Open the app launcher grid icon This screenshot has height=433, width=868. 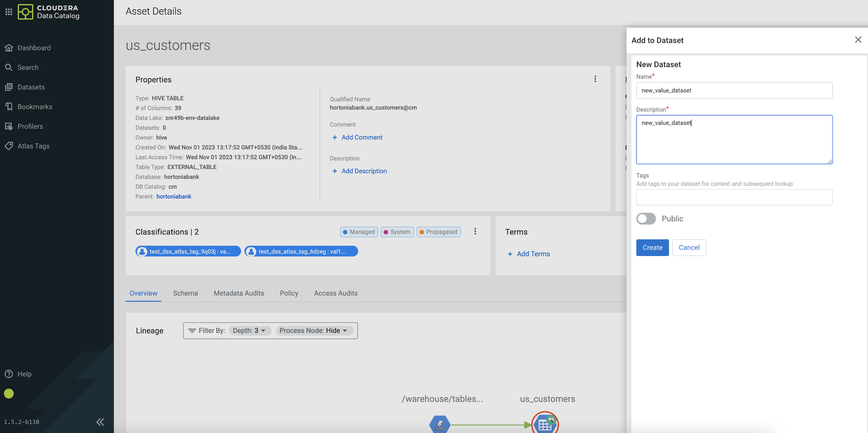pyautogui.click(x=9, y=12)
